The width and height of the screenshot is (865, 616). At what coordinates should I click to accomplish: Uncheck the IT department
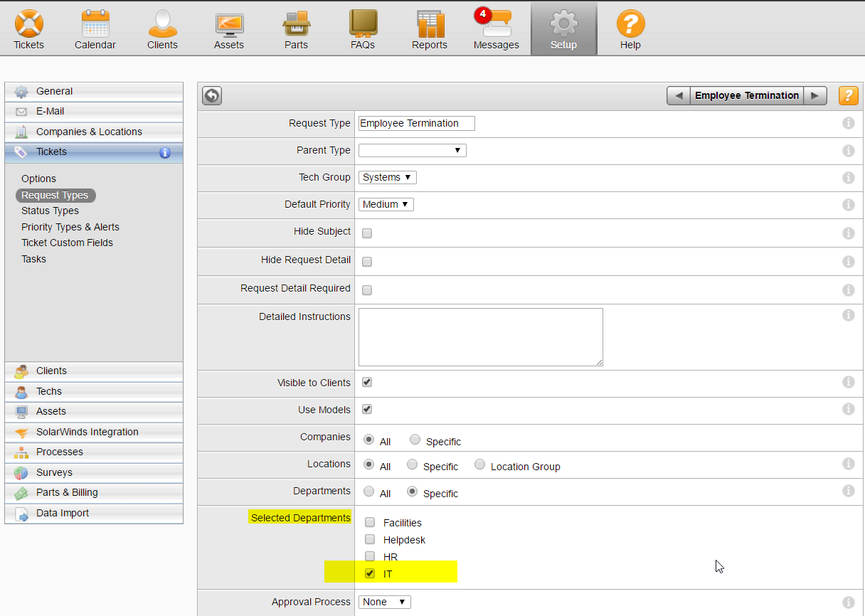370,573
